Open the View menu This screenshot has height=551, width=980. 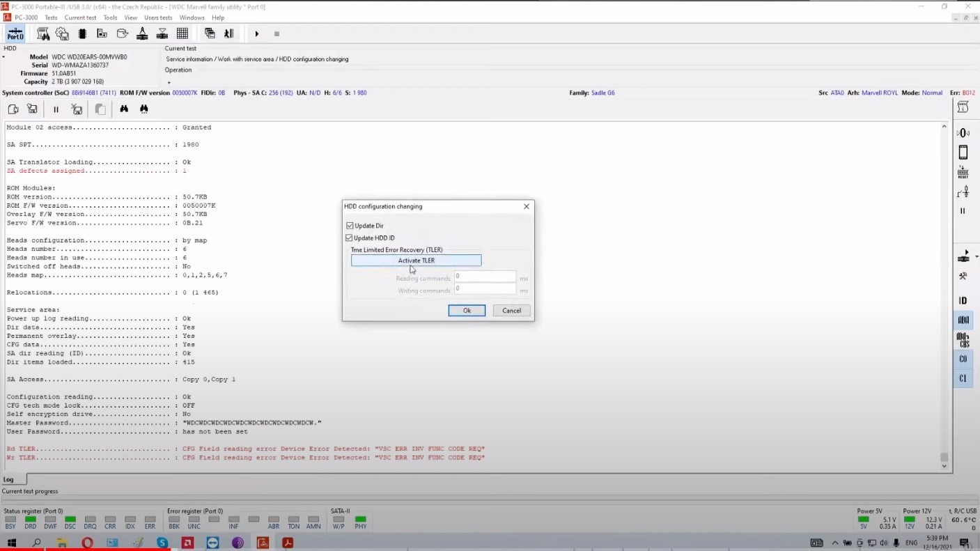point(130,17)
